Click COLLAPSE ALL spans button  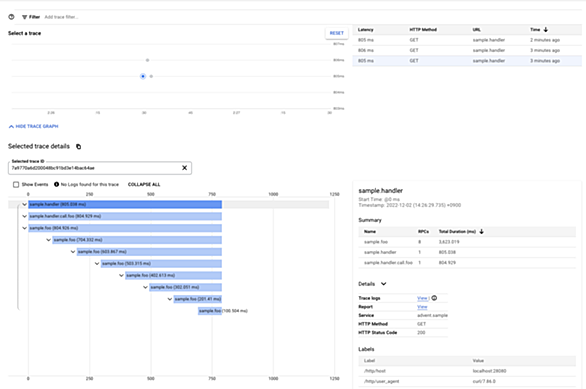click(x=144, y=185)
